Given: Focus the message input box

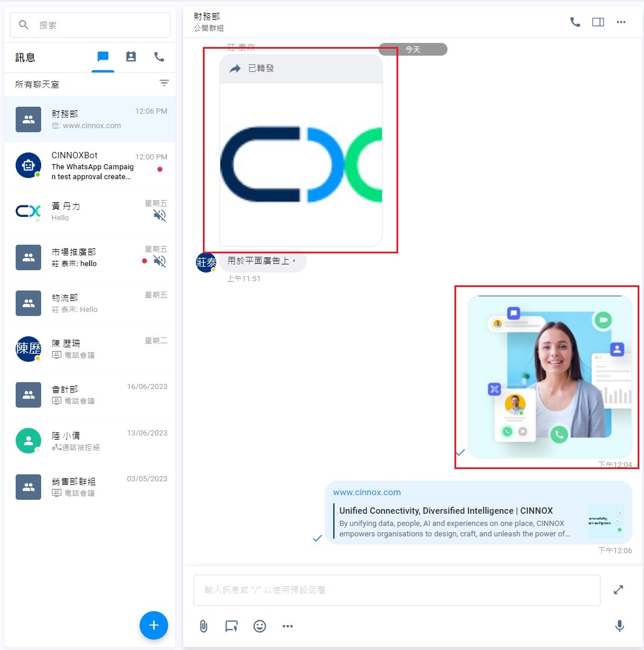Looking at the screenshot, I should [x=397, y=590].
